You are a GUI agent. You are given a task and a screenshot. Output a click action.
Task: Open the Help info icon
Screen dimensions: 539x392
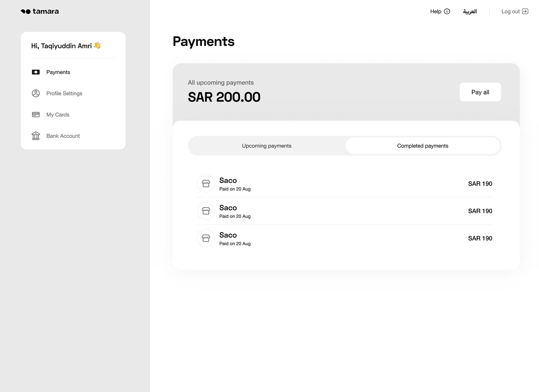pyautogui.click(x=447, y=11)
